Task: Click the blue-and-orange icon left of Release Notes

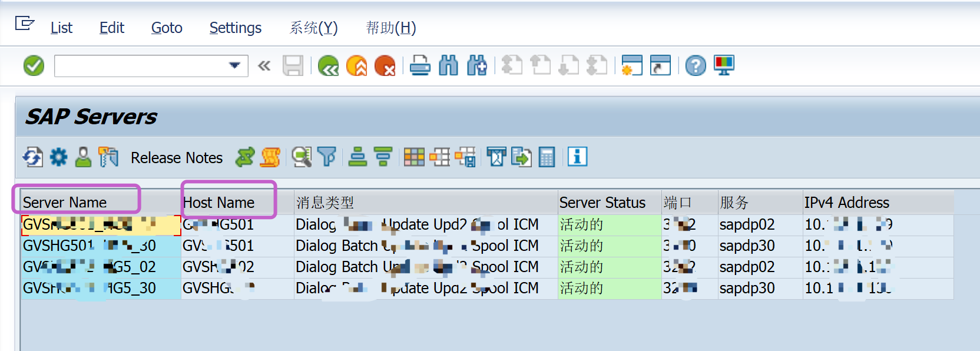Action: click(108, 157)
